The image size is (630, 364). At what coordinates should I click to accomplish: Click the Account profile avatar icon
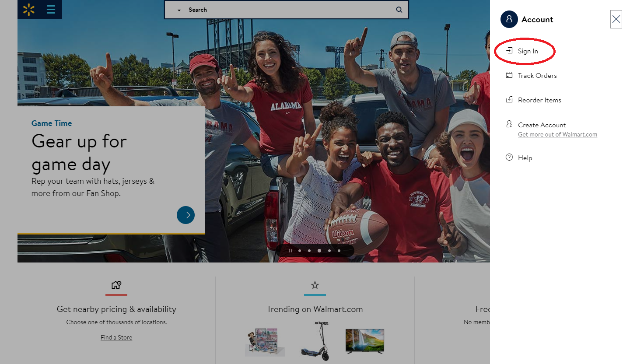(x=509, y=19)
